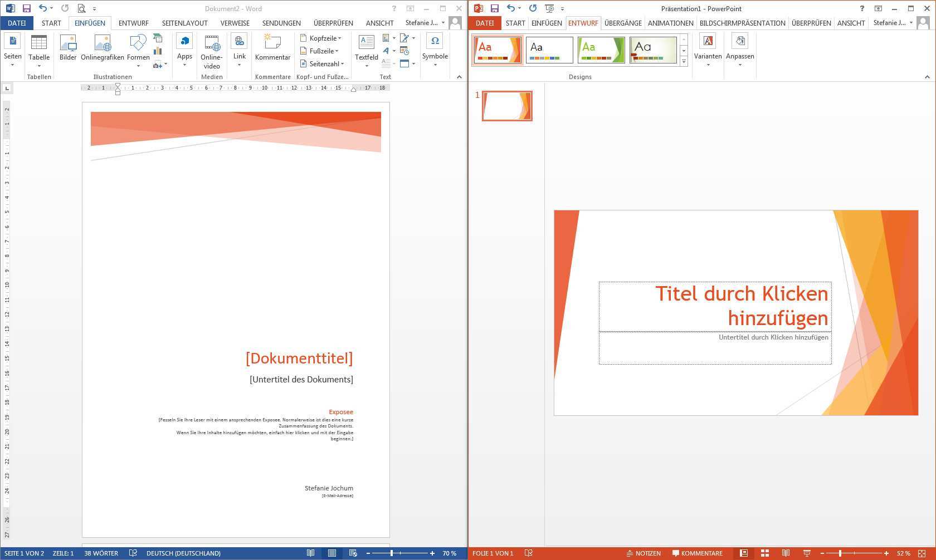This screenshot has height=560, width=936.
Task: Toggle the Notizen pane in PowerPoint
Action: point(643,553)
